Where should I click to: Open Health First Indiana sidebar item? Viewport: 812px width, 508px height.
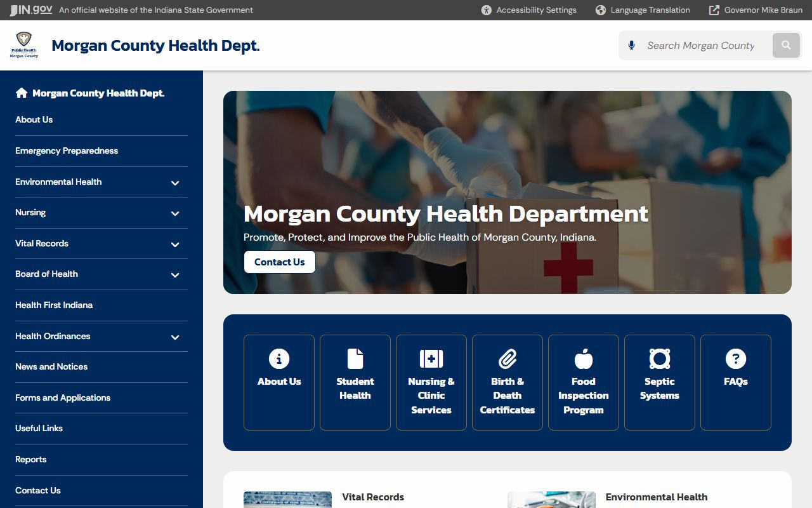tap(54, 305)
